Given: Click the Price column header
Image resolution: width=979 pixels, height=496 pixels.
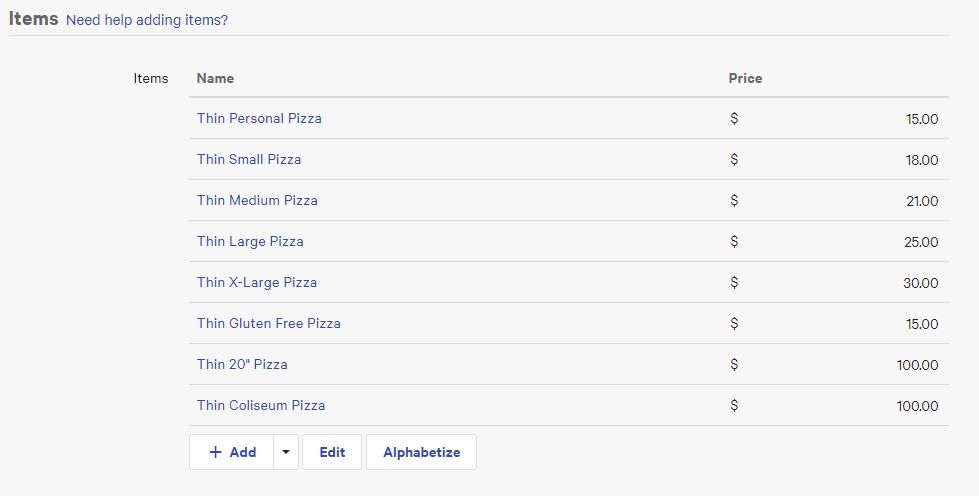Looking at the screenshot, I should (745, 78).
